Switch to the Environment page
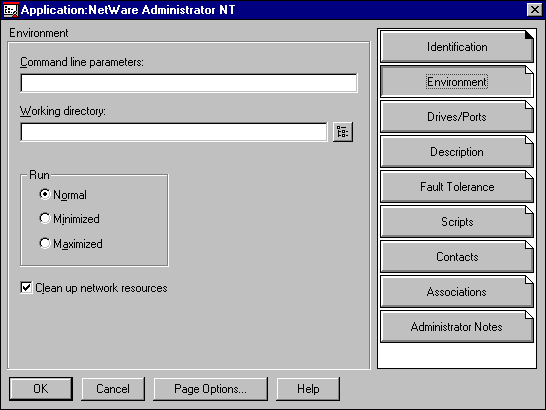The image size is (546, 410). (457, 82)
